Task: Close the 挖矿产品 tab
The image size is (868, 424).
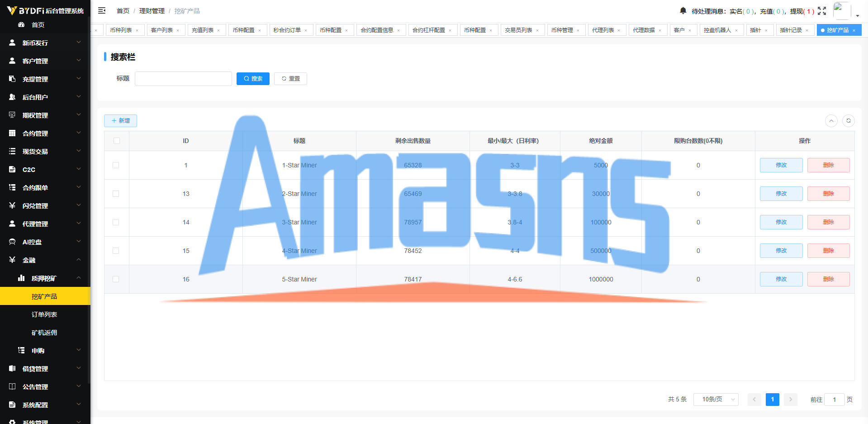Action: (x=854, y=30)
